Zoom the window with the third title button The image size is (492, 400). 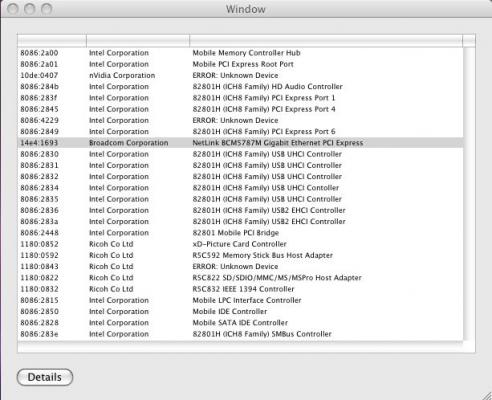pos(46,9)
